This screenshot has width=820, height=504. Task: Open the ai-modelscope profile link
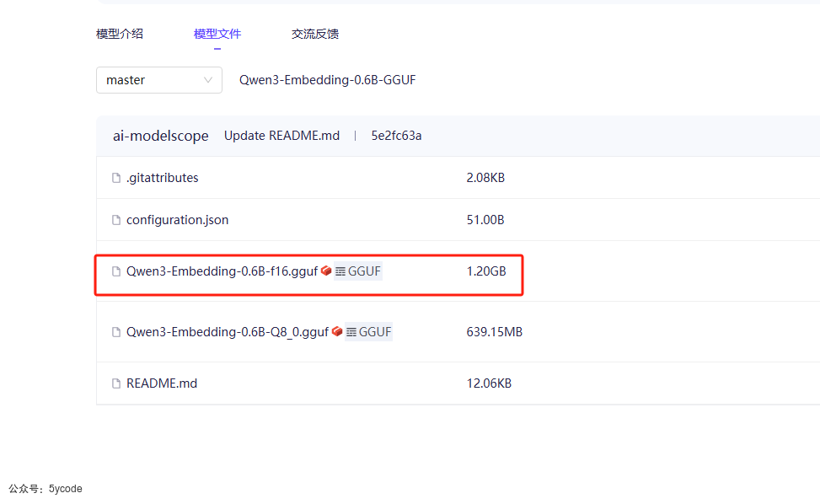point(160,136)
